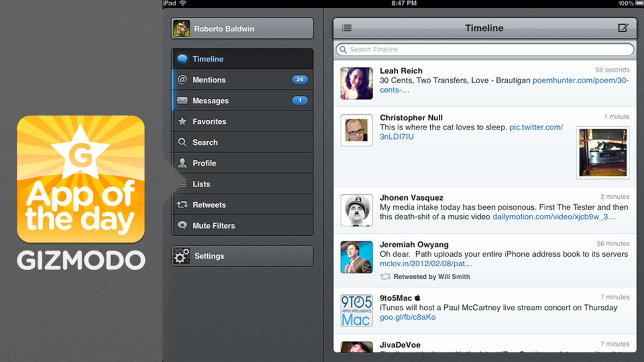
Task: Tap the 'Timeline' header title
Action: [x=484, y=28]
